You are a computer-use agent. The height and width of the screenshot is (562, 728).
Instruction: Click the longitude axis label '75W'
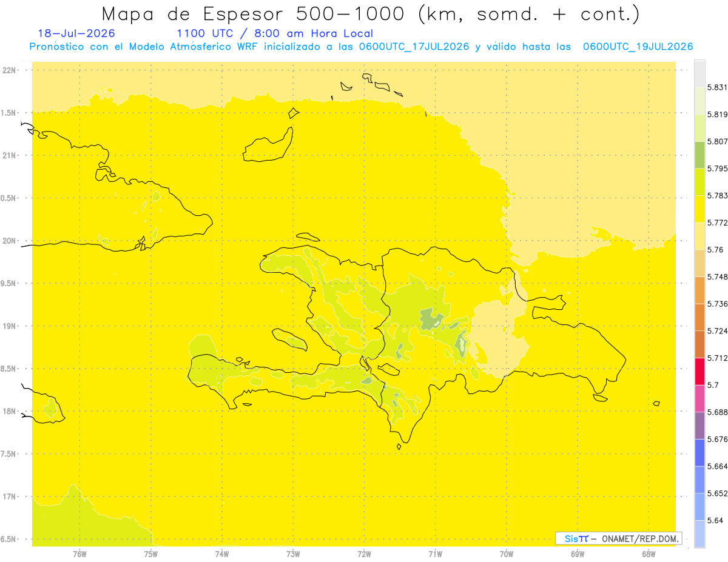point(150,554)
